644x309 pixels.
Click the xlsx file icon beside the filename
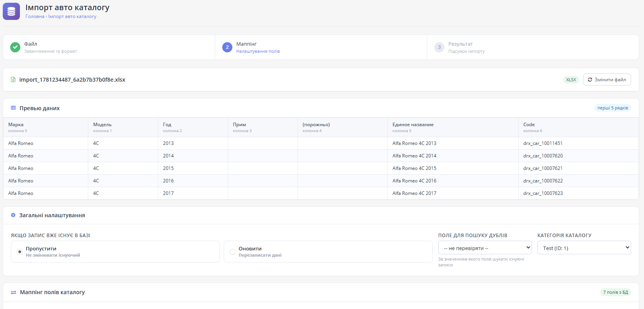point(13,80)
